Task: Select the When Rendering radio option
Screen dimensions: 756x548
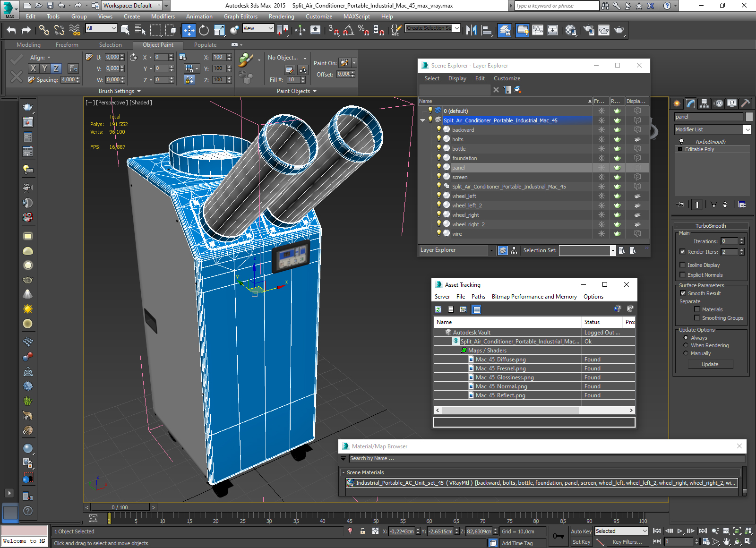Action: [686, 345]
